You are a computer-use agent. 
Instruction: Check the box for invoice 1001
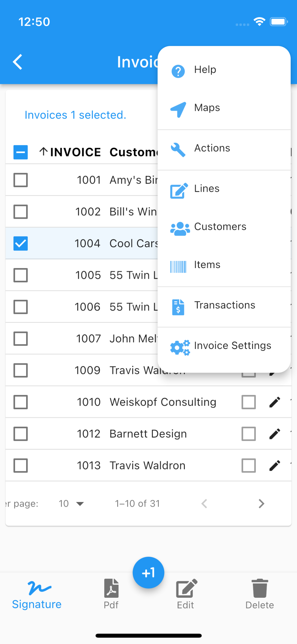21,180
